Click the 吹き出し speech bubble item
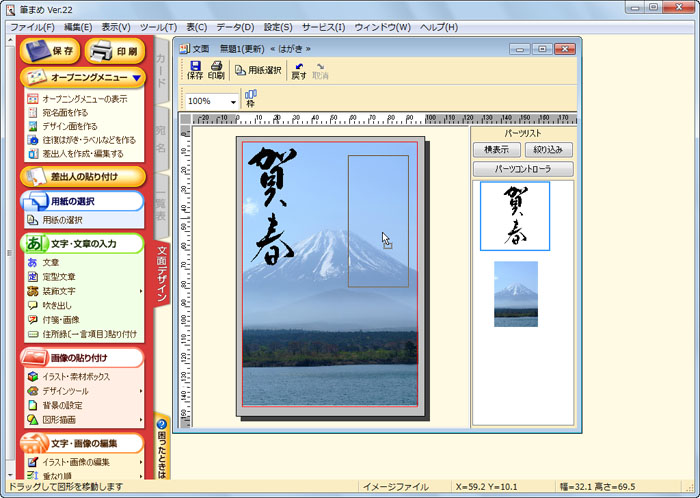The width and height of the screenshot is (700, 498). coord(58,305)
